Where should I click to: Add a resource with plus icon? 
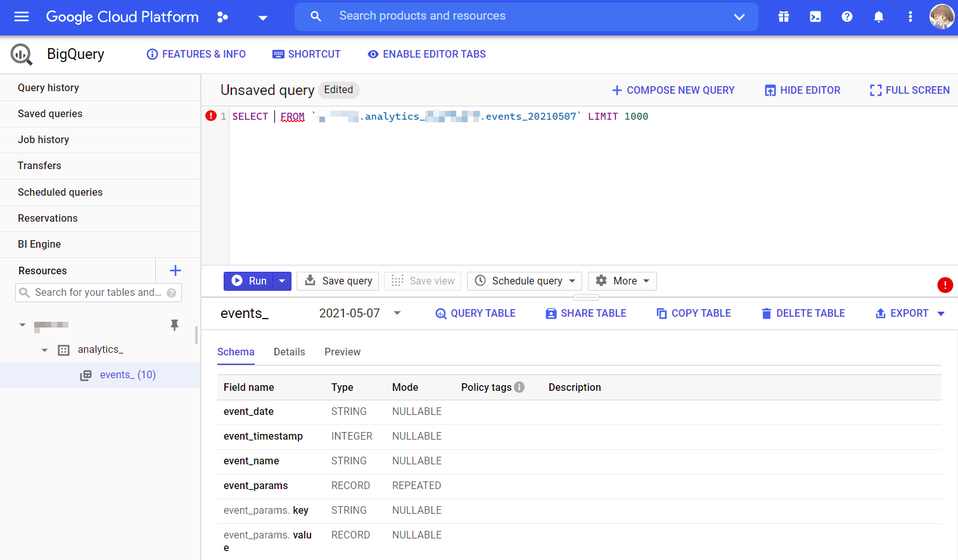[176, 270]
